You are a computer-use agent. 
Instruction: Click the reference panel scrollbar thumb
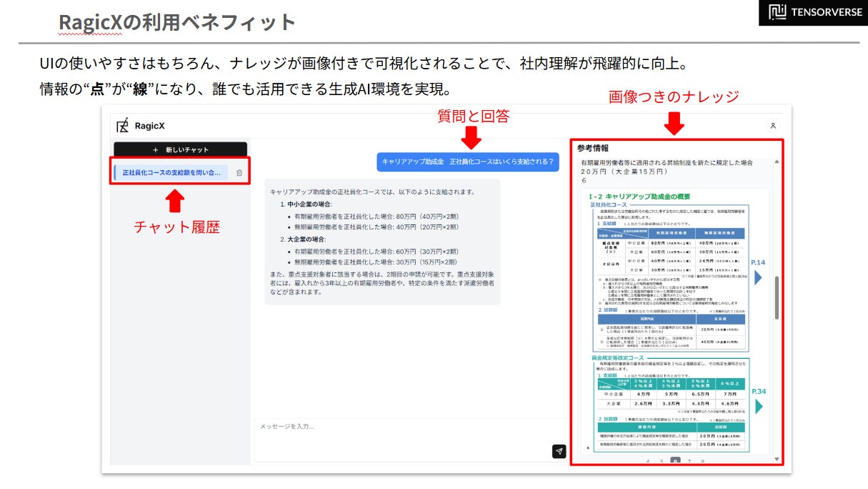(777, 297)
